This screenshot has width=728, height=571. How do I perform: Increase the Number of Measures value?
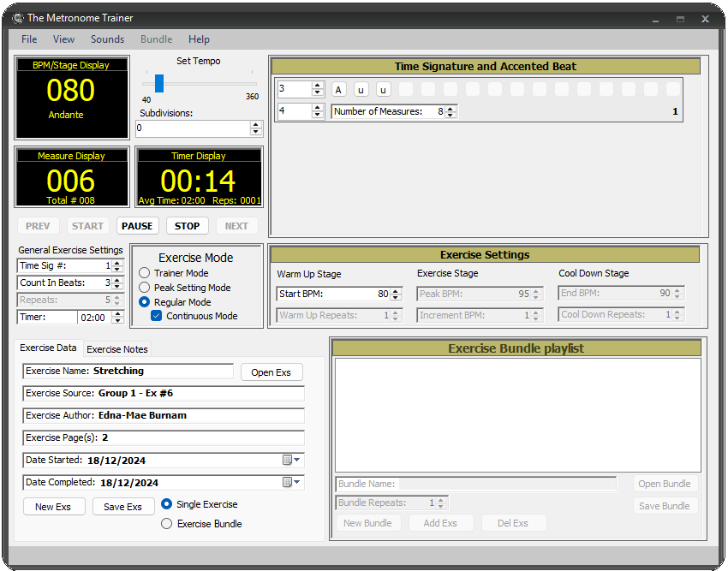point(451,107)
